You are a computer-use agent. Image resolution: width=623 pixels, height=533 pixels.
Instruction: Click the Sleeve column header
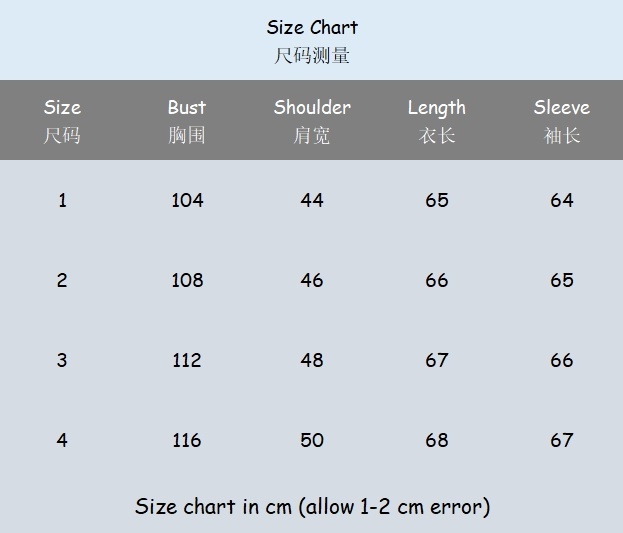click(562, 108)
